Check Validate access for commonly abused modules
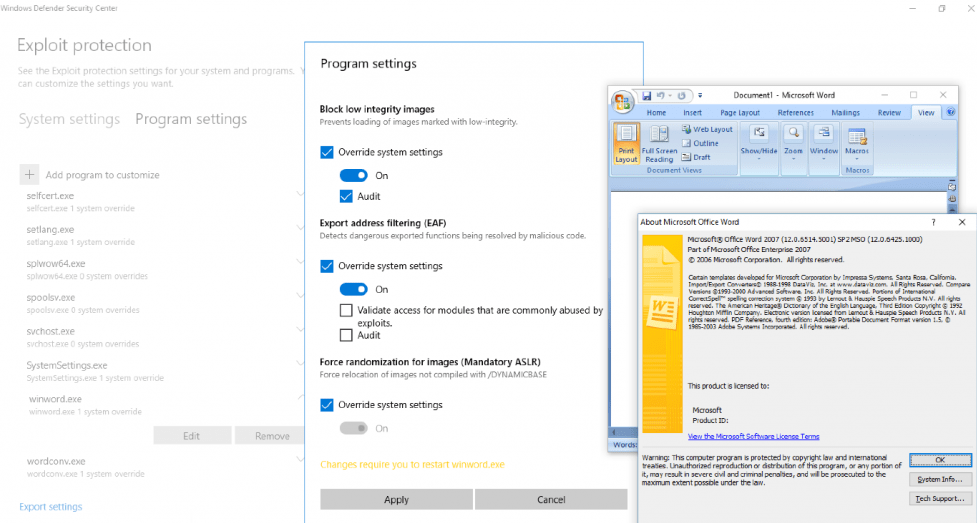977x523 pixels. 346,310
